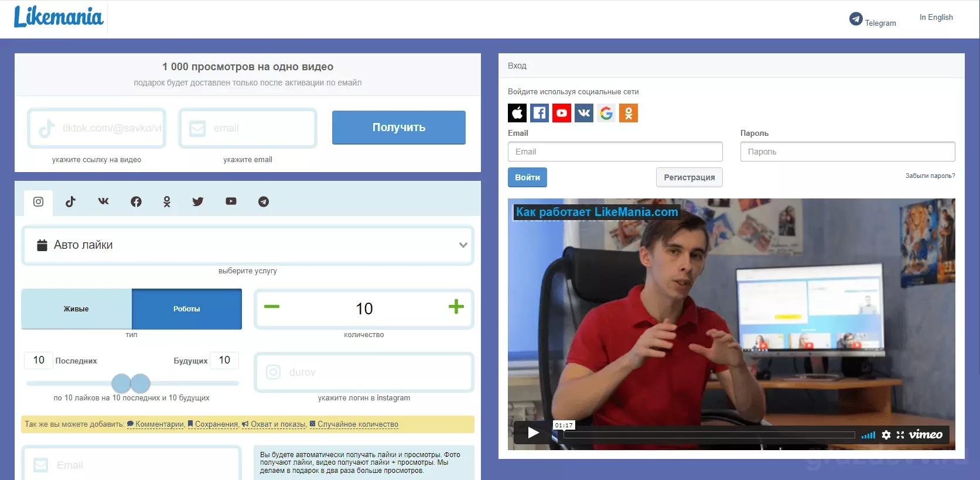The height and width of the screenshot is (480, 980).
Task: Click the TikTok video link field
Action: 97,128
